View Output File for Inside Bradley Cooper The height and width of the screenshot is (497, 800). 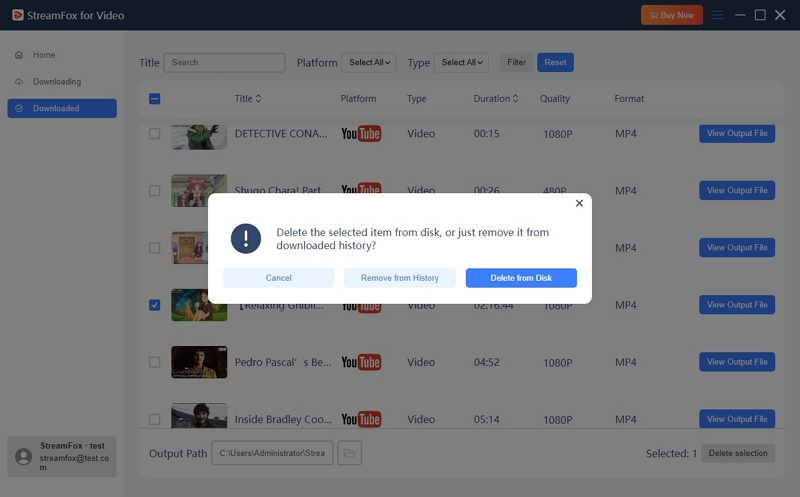[x=737, y=419]
